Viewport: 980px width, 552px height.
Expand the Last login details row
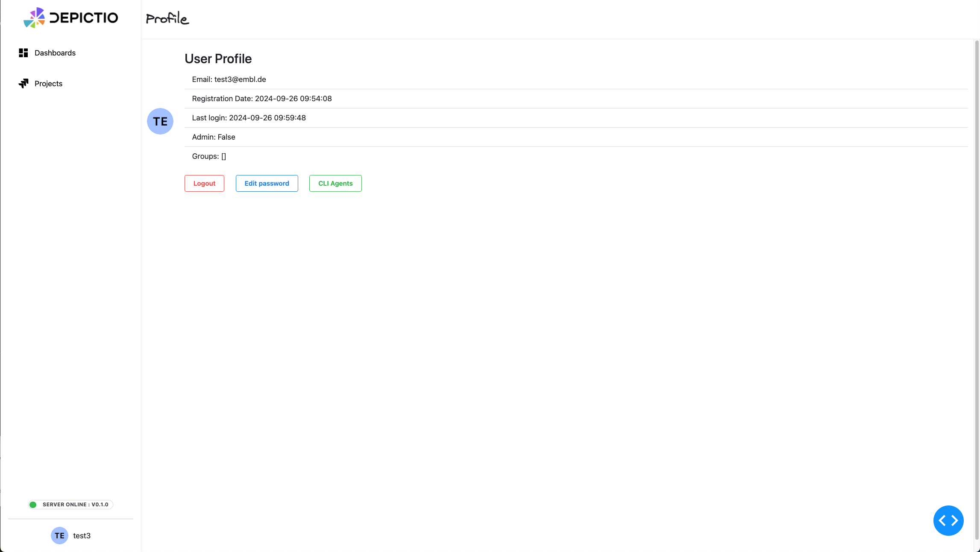point(249,117)
